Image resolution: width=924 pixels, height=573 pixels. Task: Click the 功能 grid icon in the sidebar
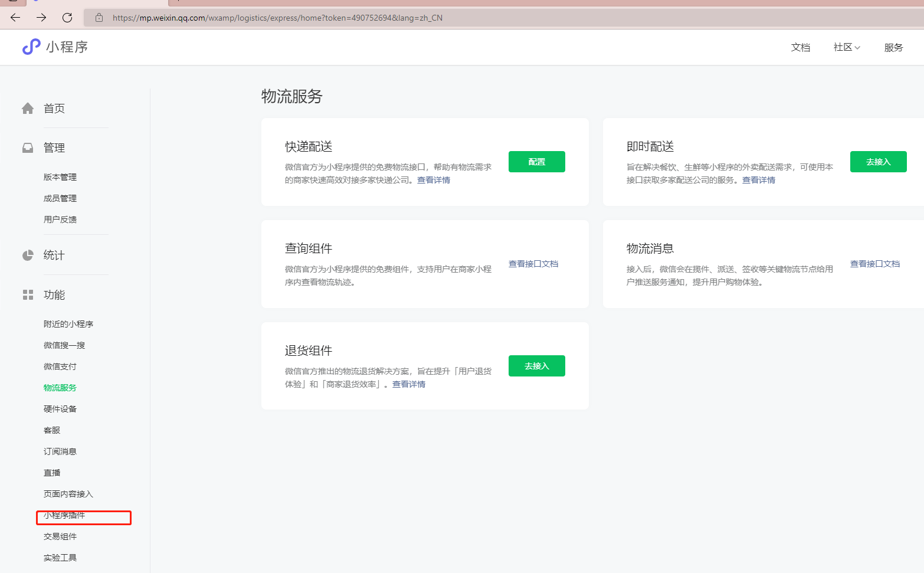pyautogui.click(x=28, y=294)
